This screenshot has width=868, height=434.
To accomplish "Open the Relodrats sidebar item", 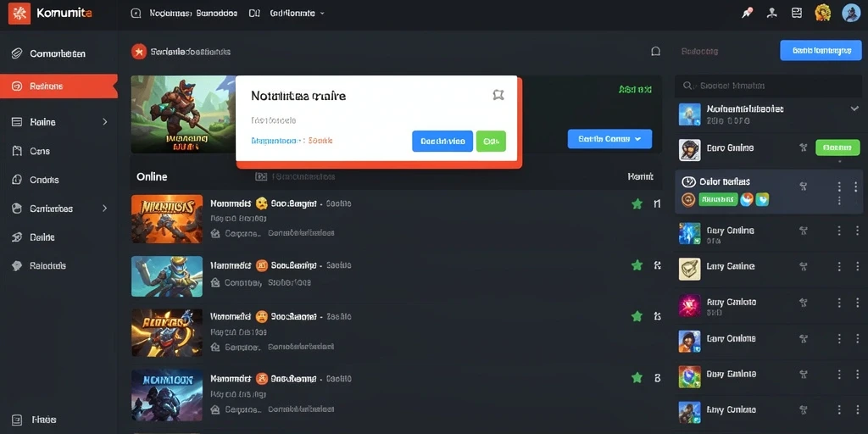I will [58, 265].
